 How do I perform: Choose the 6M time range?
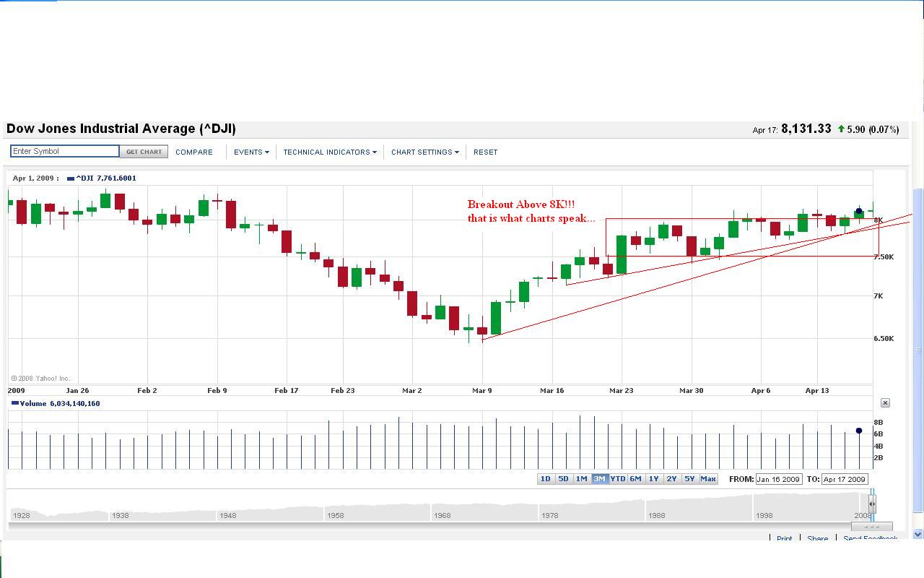coord(636,479)
